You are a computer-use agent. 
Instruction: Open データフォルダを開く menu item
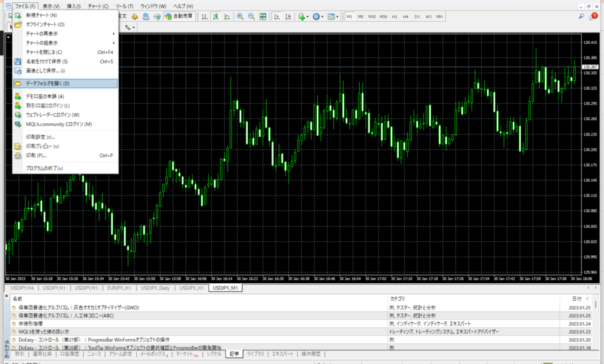pyautogui.click(x=65, y=83)
